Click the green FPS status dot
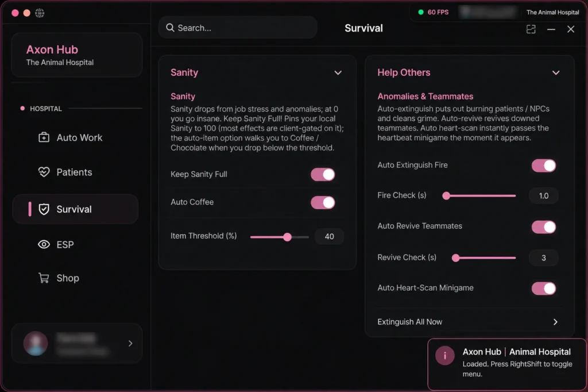This screenshot has height=392, width=588. coord(421,13)
